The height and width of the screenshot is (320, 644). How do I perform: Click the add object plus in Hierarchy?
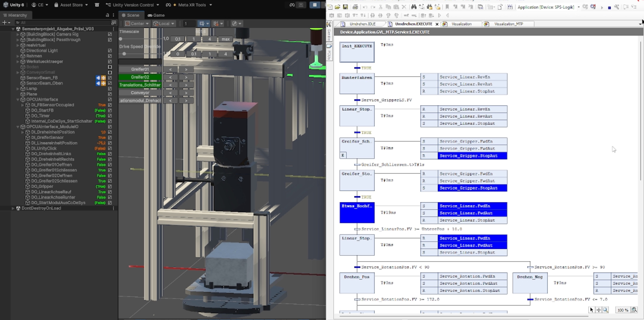click(4, 22)
